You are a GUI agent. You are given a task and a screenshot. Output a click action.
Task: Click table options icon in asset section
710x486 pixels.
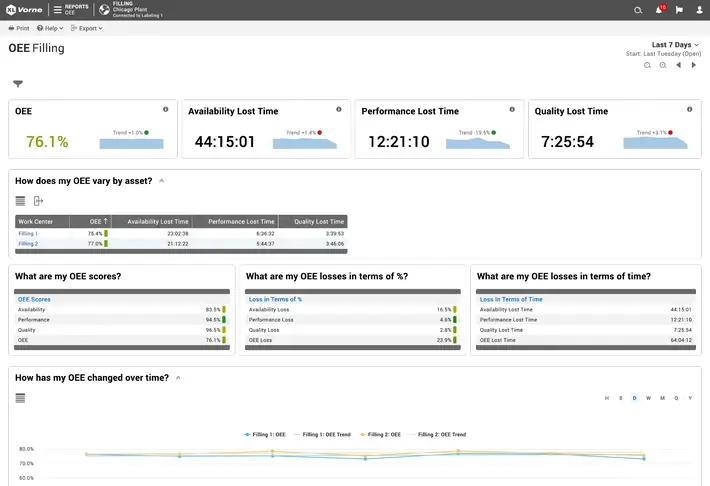(20, 201)
